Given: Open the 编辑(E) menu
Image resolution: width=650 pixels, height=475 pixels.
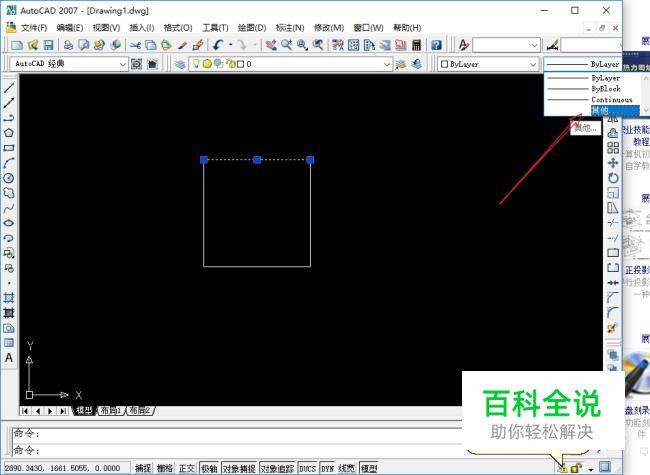Looking at the screenshot, I should pos(70,28).
